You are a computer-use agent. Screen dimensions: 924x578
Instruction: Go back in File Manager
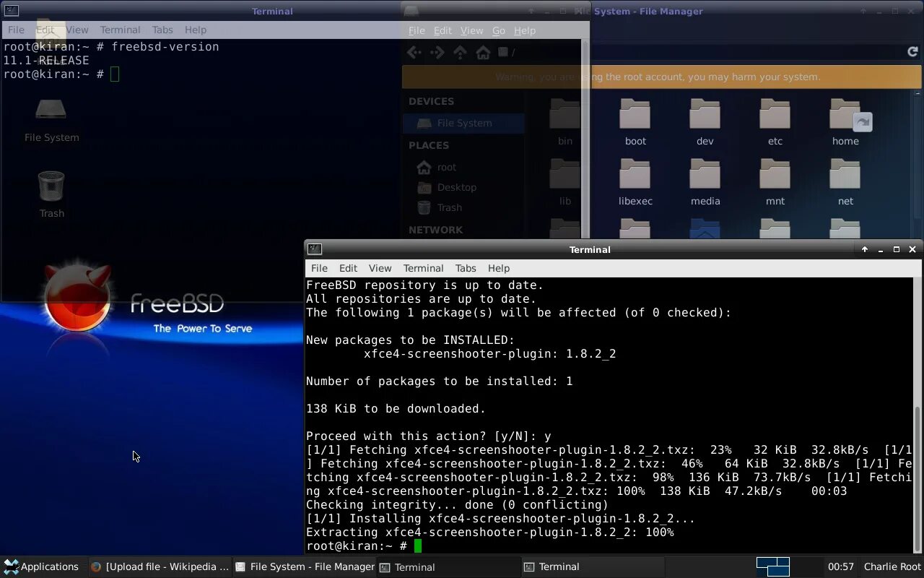tap(414, 52)
